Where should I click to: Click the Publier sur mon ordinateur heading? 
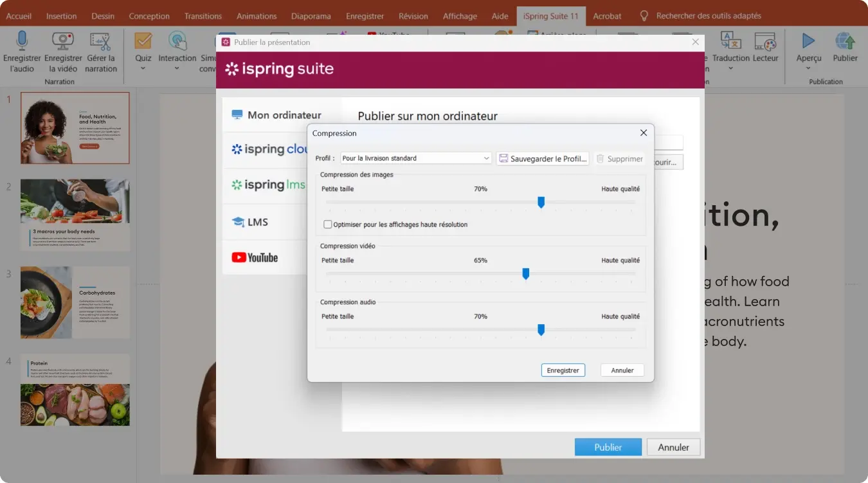(x=428, y=116)
